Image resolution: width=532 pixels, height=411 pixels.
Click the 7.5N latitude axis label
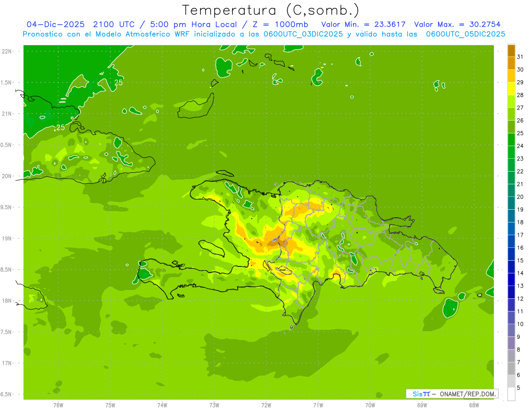[6, 332]
